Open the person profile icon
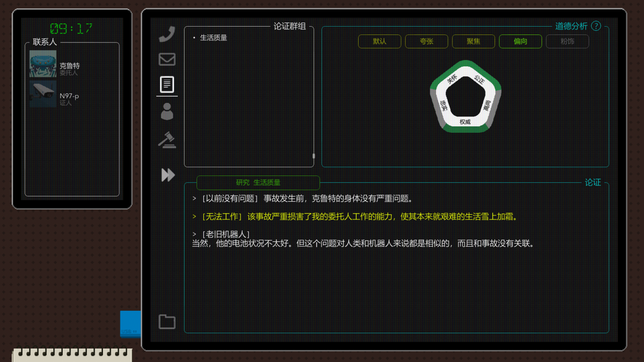The image size is (644, 362). (x=167, y=111)
